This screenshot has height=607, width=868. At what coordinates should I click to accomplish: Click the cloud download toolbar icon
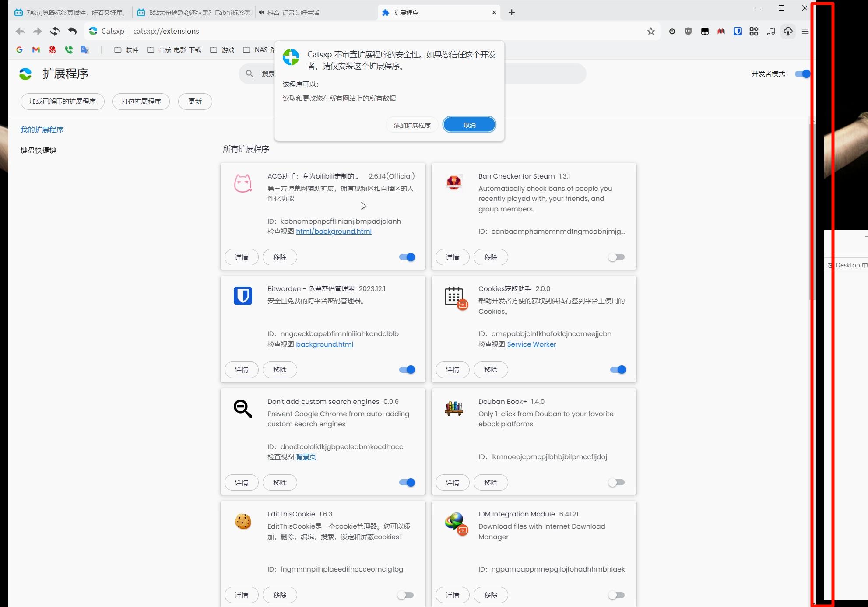point(788,31)
